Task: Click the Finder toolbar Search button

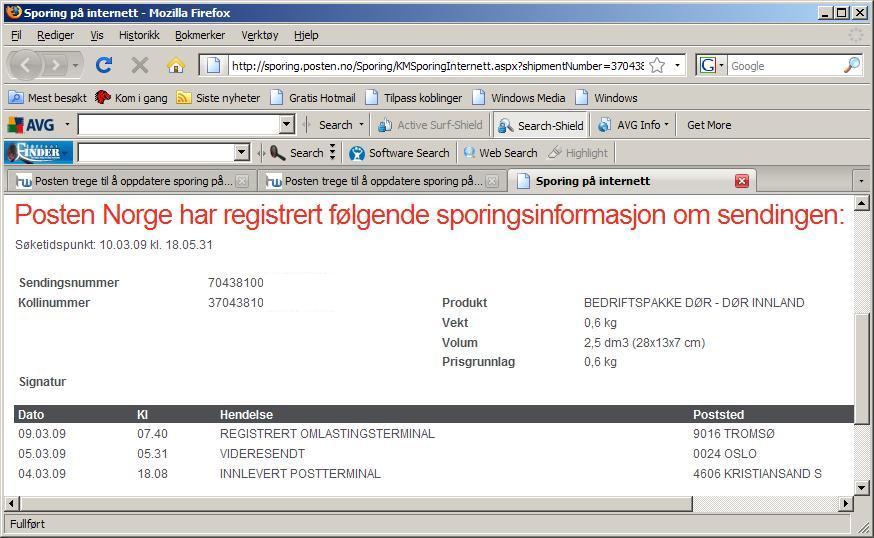Action: 297,152
